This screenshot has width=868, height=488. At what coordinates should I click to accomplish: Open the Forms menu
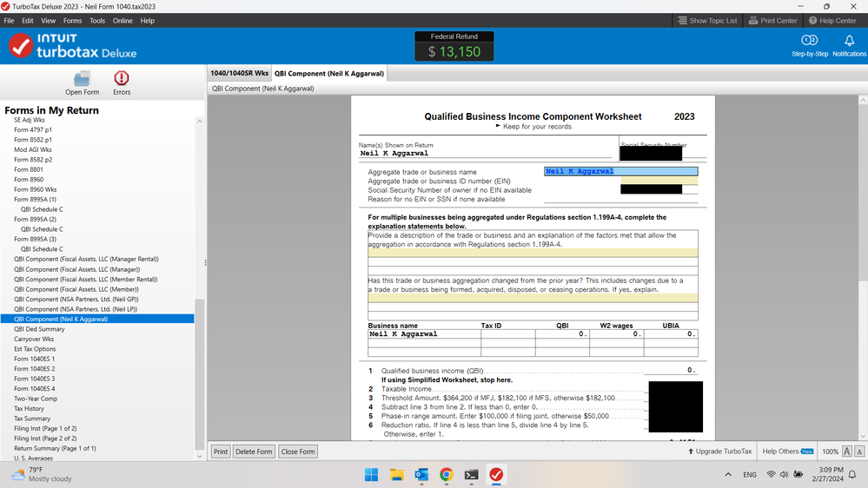(72, 21)
